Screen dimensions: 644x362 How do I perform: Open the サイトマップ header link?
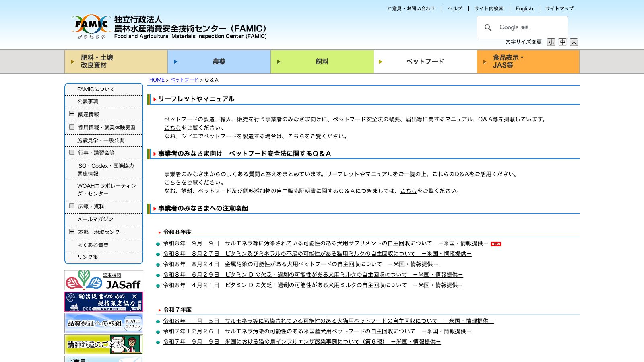559,8
